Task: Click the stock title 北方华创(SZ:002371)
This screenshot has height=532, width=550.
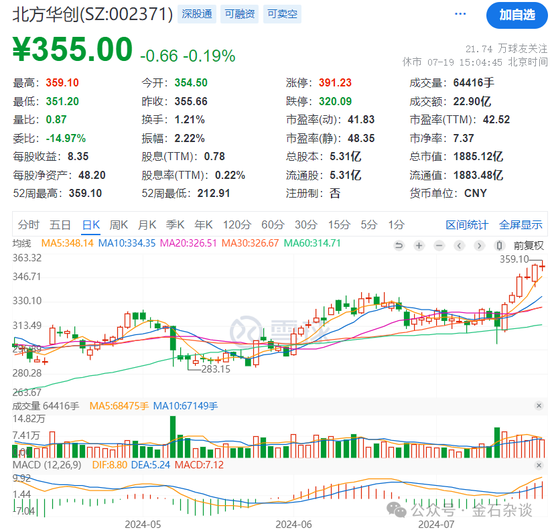Action: (x=93, y=15)
